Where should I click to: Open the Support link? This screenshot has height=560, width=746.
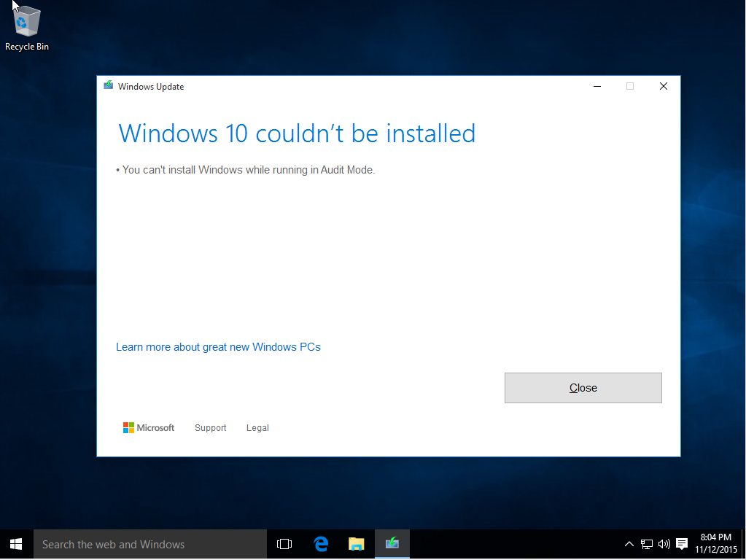[x=210, y=428]
